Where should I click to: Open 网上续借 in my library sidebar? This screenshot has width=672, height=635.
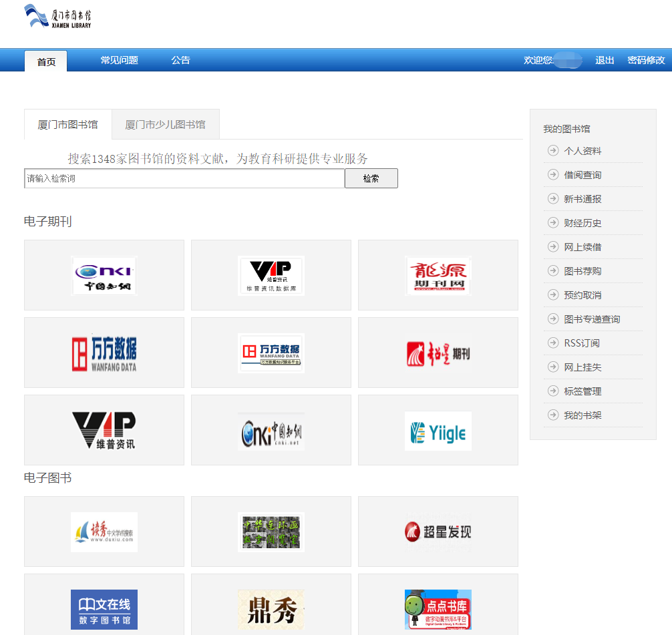[582, 247]
